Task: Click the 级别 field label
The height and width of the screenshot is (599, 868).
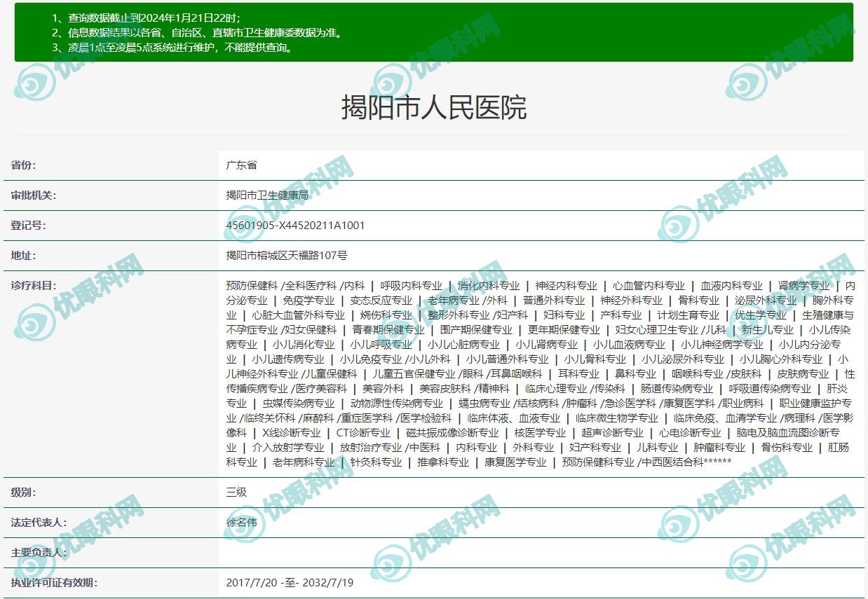Action: pyautogui.click(x=23, y=493)
